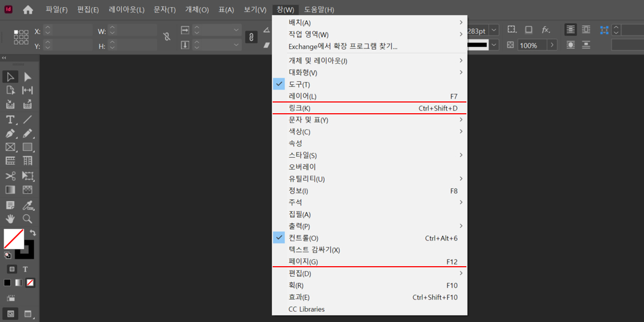Select the Scissors tool
The height and width of the screenshot is (322, 644).
point(10,175)
